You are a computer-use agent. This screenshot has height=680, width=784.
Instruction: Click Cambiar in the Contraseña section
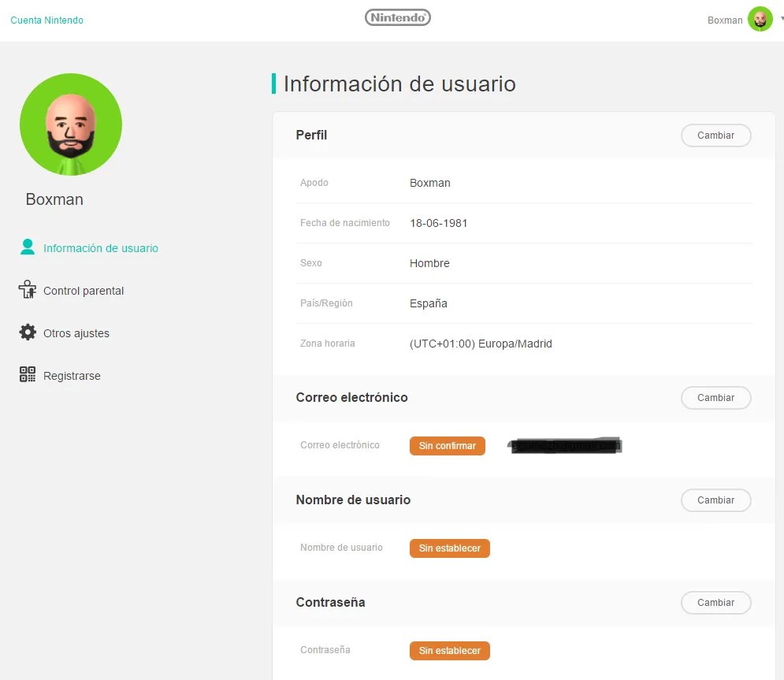(x=715, y=602)
